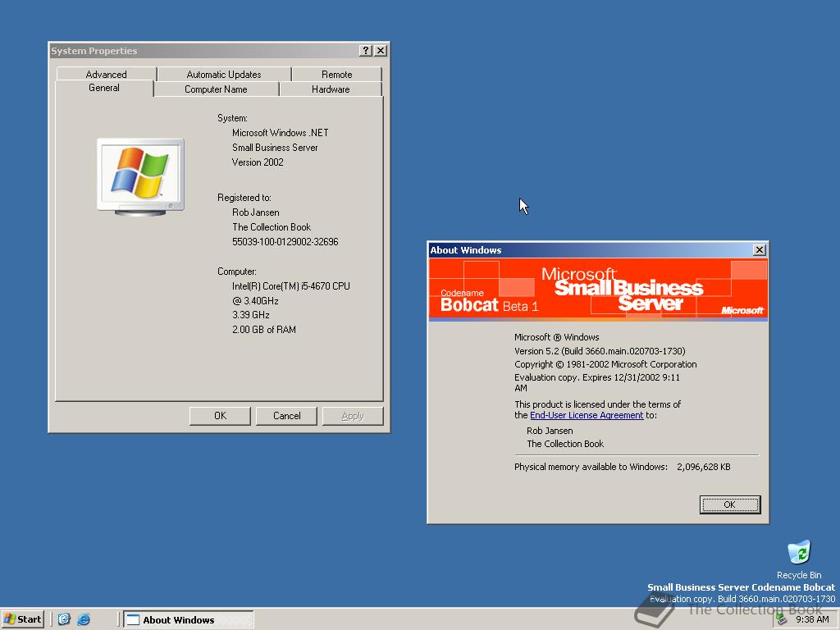The width and height of the screenshot is (840, 630).
Task: Click the Show Desktop quick launch icon
Action: click(64, 619)
